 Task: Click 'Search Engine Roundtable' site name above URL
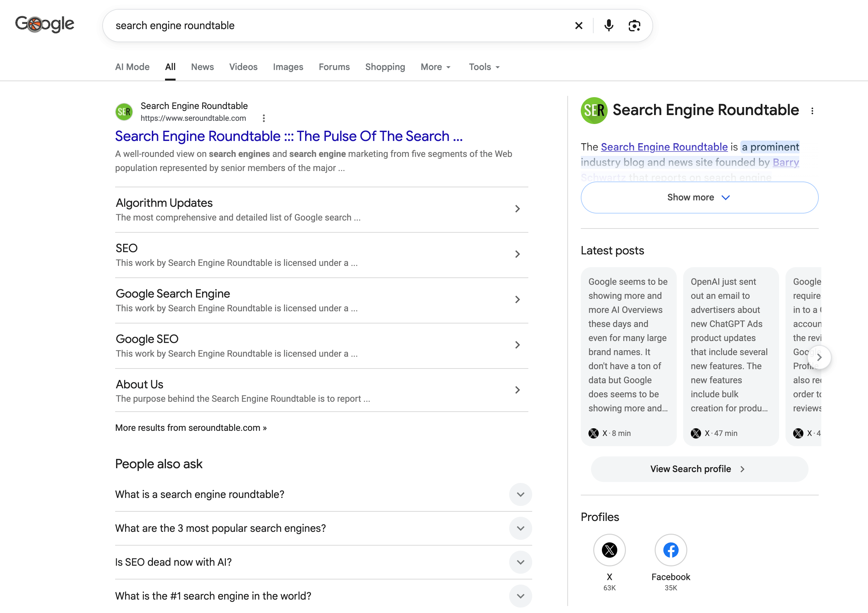194,106
